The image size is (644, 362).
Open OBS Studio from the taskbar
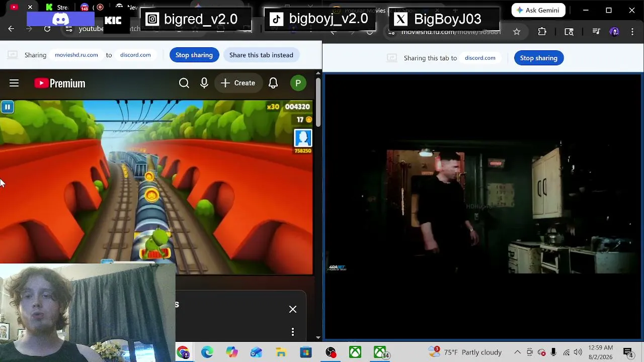pyautogui.click(x=331, y=352)
